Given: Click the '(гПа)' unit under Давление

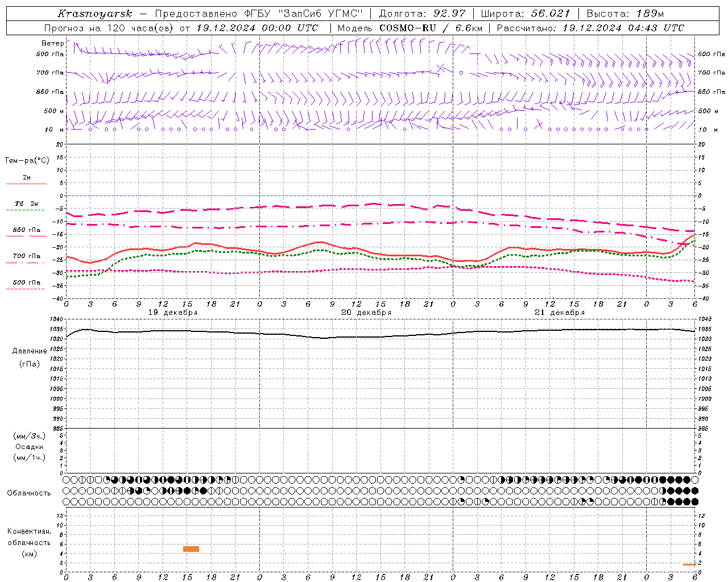Looking at the screenshot, I should coord(30,364).
